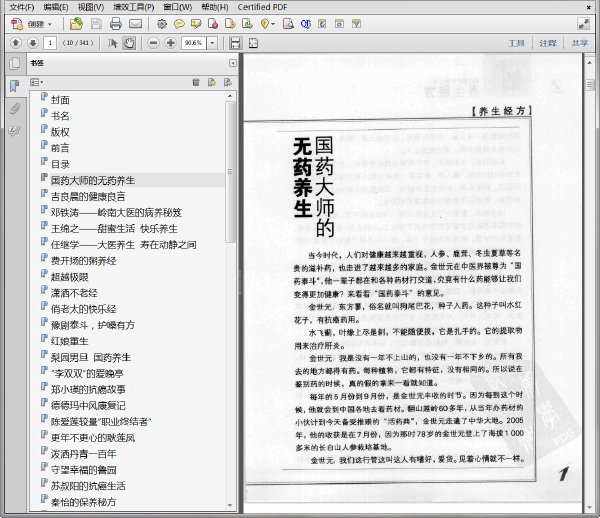Select the 吉良晨的健康良言 bookmark

88,197
